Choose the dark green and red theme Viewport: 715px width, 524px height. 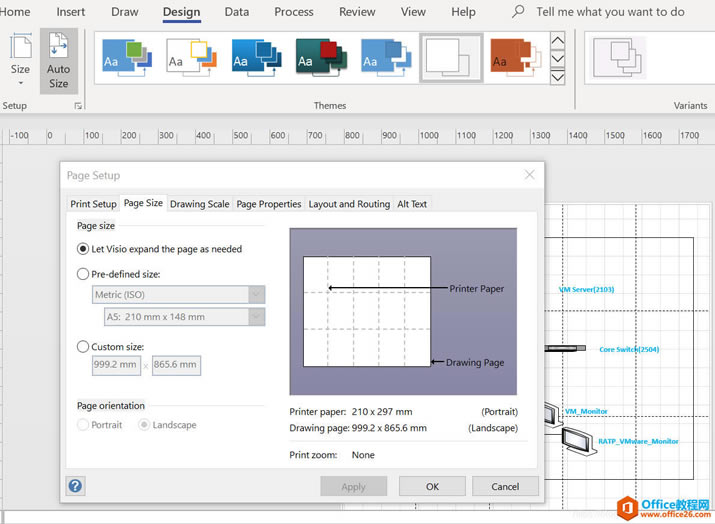(x=322, y=59)
